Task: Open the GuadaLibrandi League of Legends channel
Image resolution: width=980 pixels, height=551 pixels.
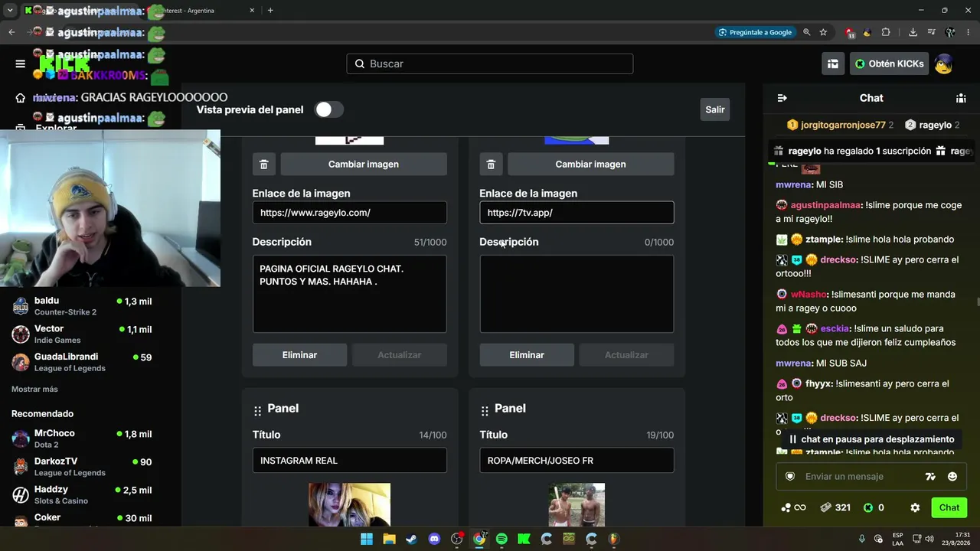Action: pyautogui.click(x=90, y=362)
